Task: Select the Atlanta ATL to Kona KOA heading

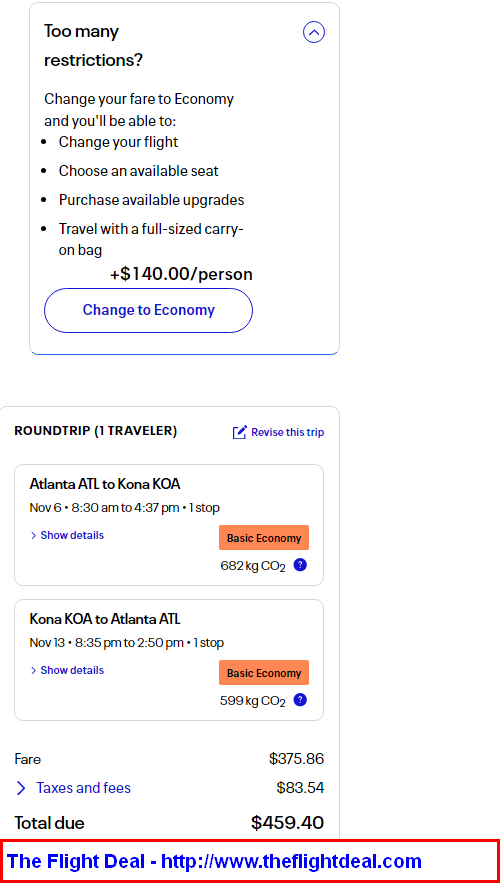Action: pyautogui.click(x=105, y=484)
